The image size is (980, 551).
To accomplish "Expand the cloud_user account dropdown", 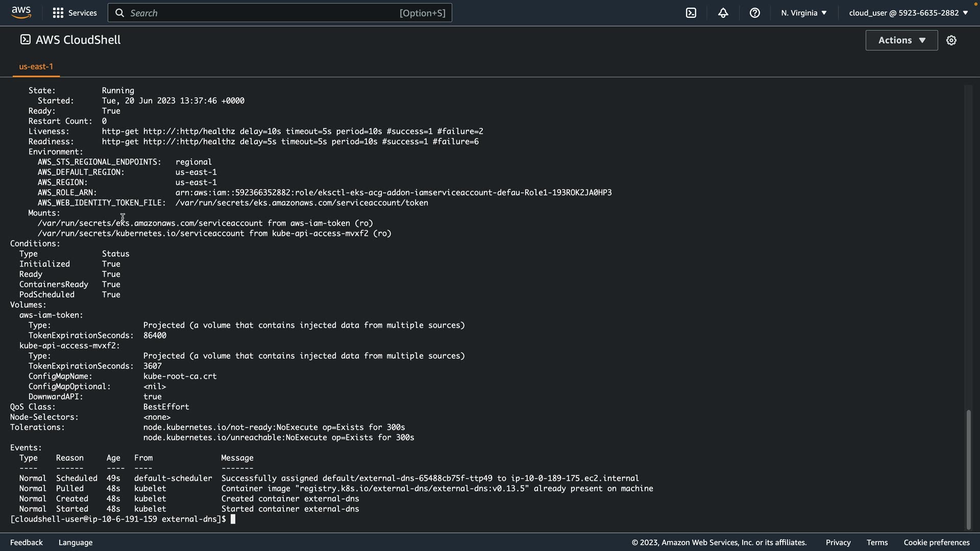I will pyautogui.click(x=908, y=13).
